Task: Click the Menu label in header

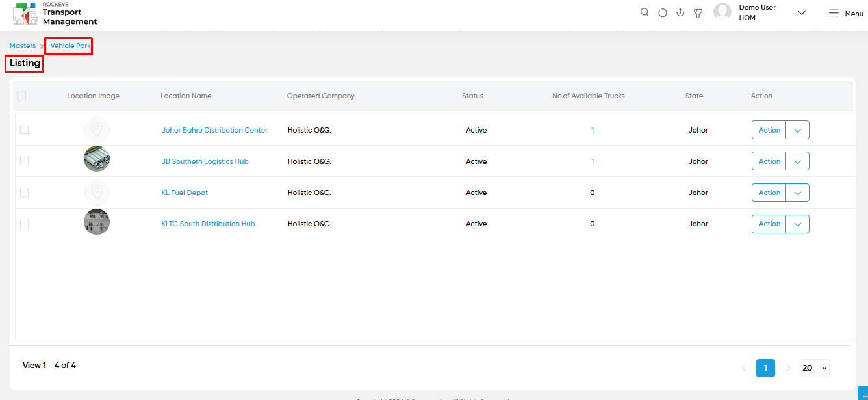Action: coord(854,14)
